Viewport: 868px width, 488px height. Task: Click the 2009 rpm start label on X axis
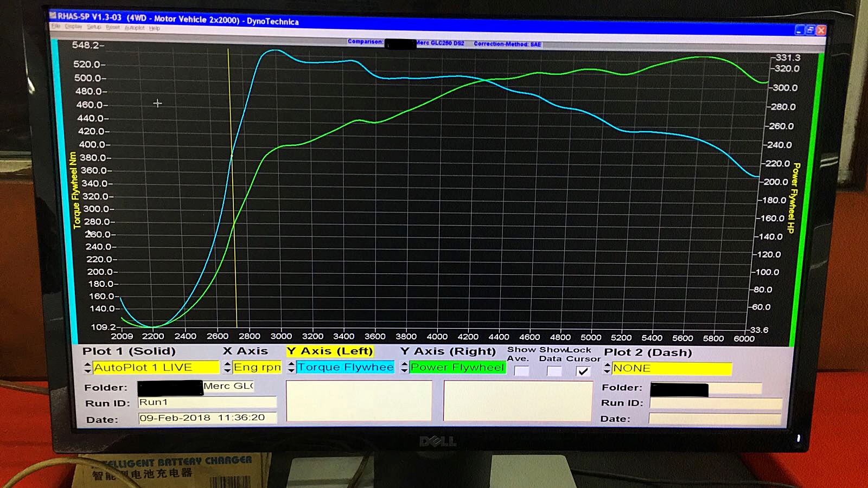coord(122,336)
